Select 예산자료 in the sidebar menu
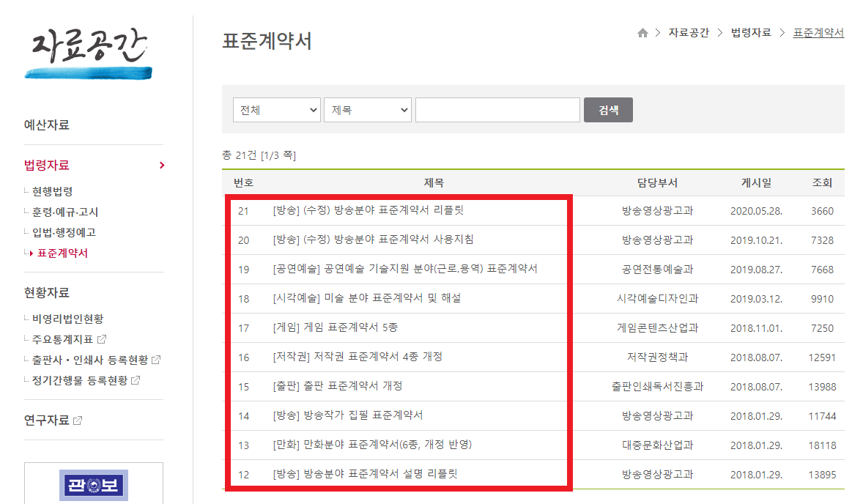Screen dimensions: 863x504 46,125
